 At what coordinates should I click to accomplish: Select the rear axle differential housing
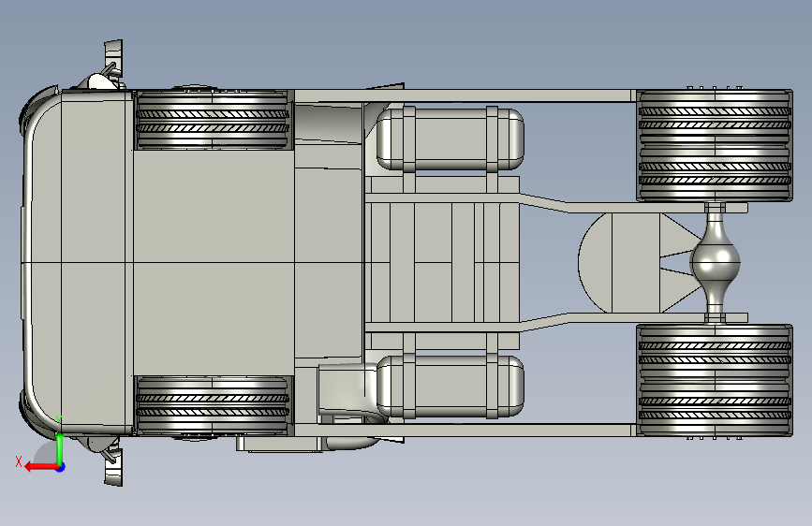(x=716, y=262)
